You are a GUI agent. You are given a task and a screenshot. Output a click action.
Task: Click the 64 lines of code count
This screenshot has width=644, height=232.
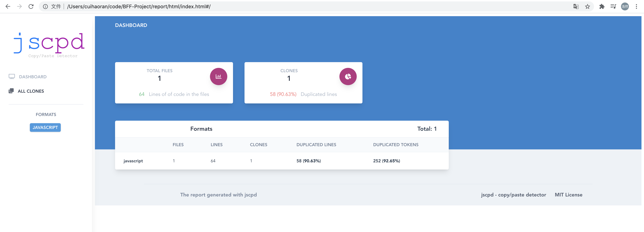click(x=142, y=94)
